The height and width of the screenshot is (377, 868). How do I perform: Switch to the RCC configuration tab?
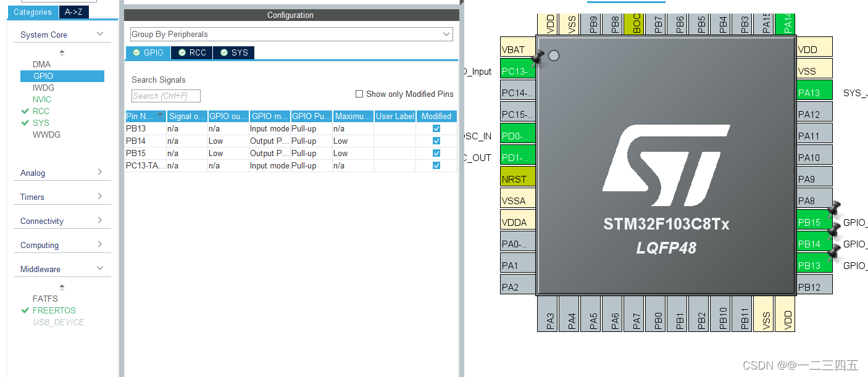click(192, 53)
